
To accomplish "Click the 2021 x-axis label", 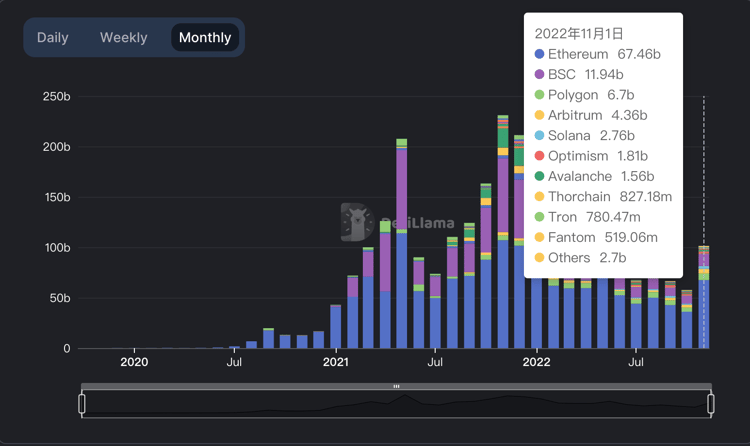I will click(x=336, y=362).
